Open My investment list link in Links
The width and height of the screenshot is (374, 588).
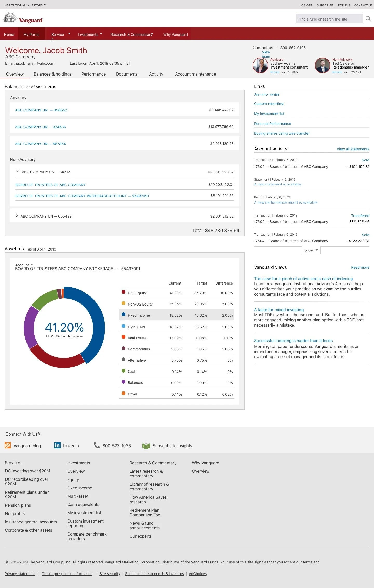tap(269, 114)
